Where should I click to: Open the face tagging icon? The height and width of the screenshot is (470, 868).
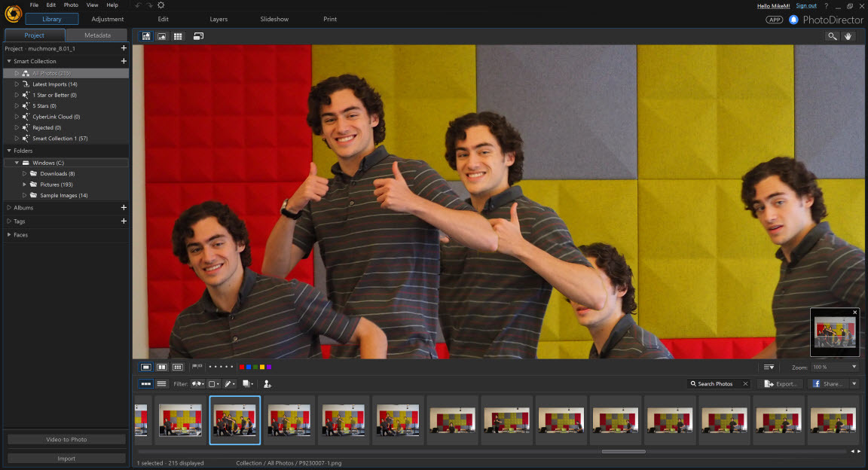click(x=267, y=384)
